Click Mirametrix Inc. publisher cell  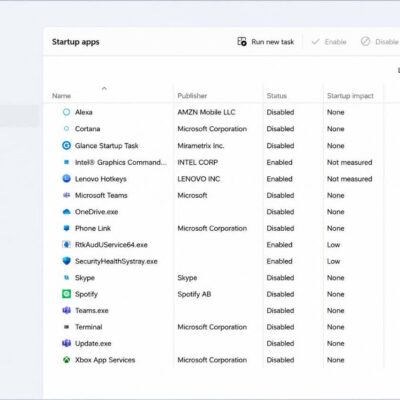tap(201, 146)
